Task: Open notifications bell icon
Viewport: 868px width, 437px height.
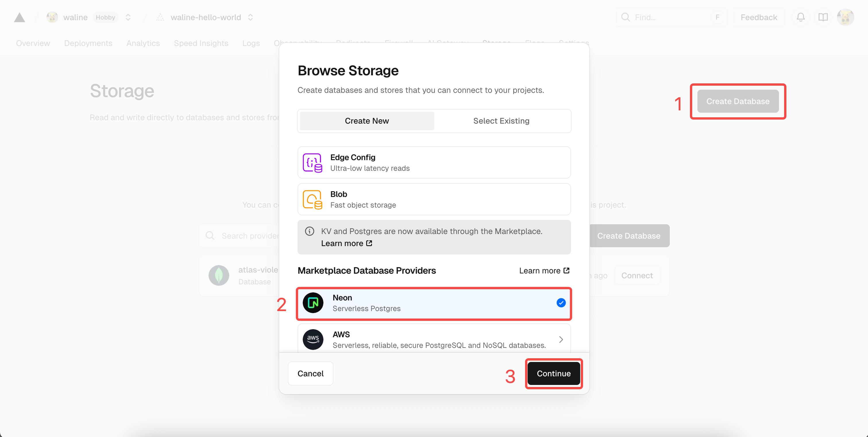Action: point(801,17)
